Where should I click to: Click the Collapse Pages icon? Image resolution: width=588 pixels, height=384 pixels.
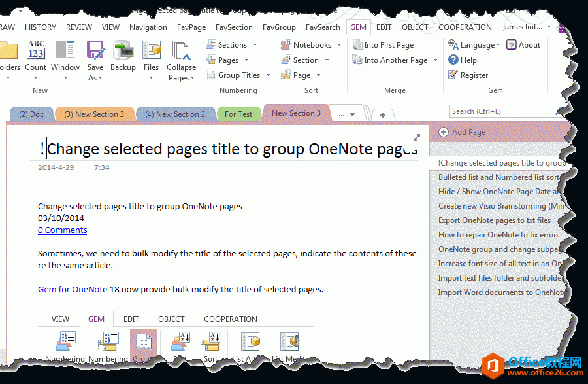click(181, 51)
